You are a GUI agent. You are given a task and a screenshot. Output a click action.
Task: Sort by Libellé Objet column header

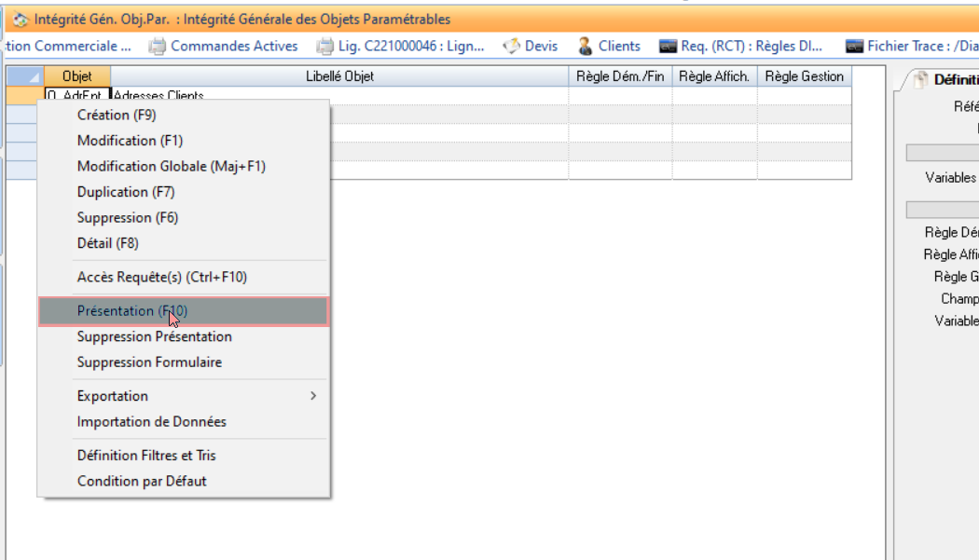339,76
